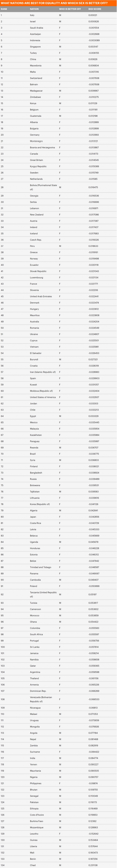Click the Cote d'Ivoire nation cell
This screenshot has width=117, height=868.
37,815
